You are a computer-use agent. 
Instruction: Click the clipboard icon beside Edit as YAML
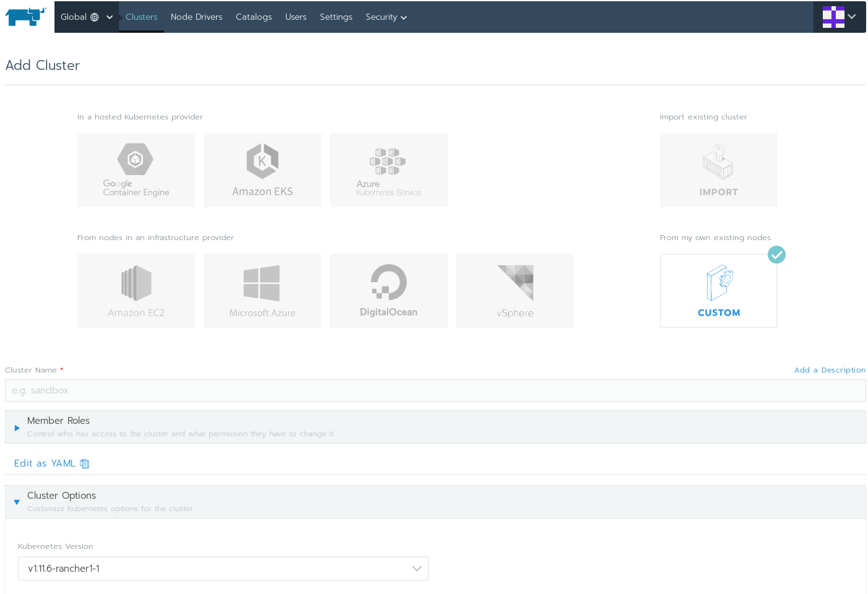click(85, 463)
